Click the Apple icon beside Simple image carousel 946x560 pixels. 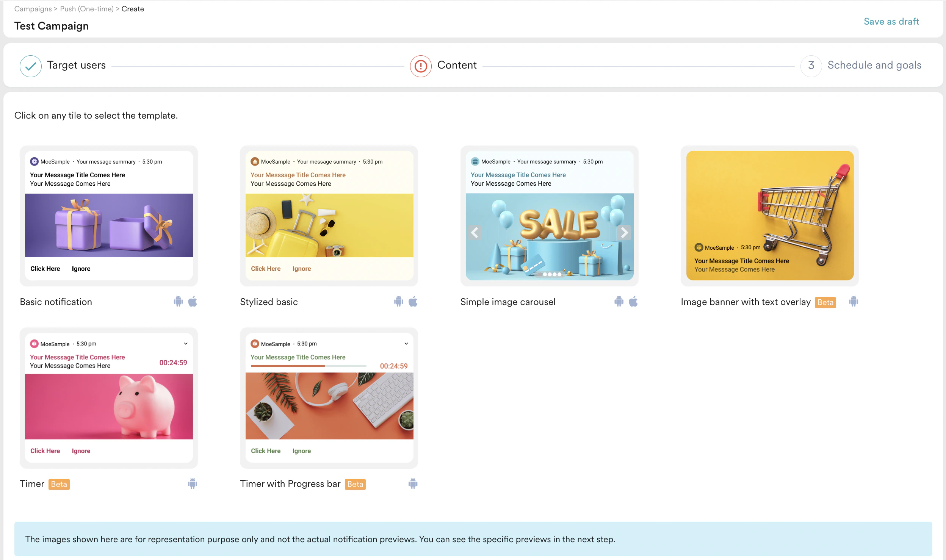(x=633, y=302)
